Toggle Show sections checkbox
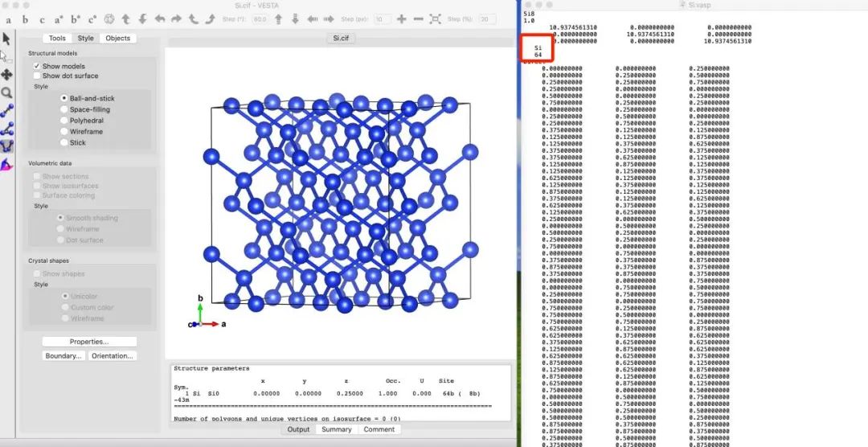 [37, 176]
